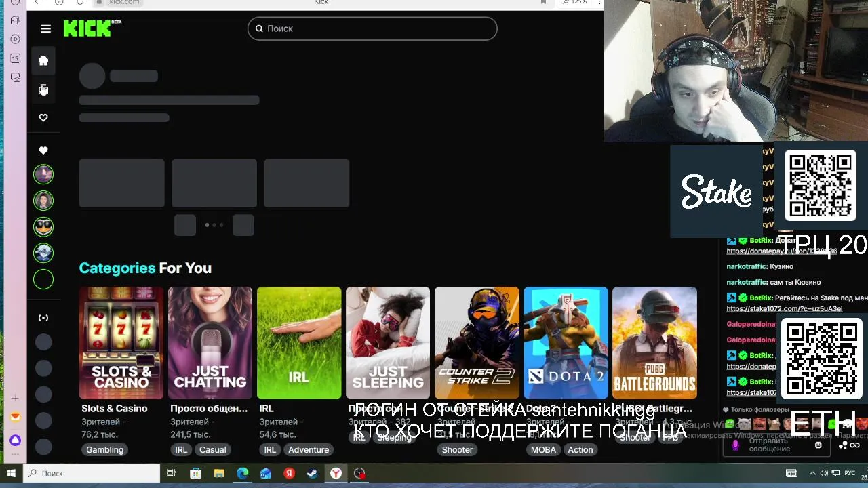Open Task View on the taskbar

(172, 473)
